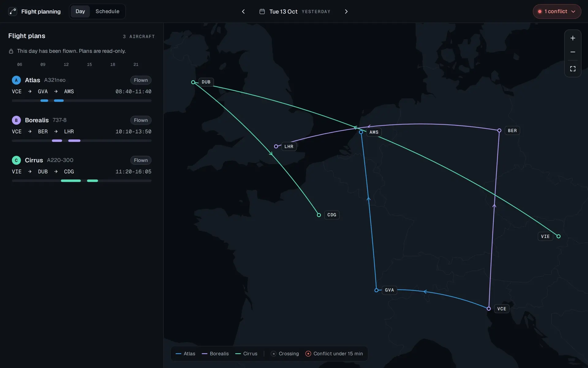
Task: Click Borealis time range 10:10-13:50
Action: tap(133, 132)
